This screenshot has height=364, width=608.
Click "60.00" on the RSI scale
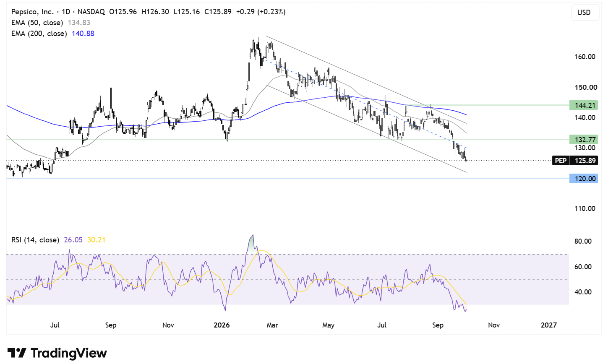[583, 267]
